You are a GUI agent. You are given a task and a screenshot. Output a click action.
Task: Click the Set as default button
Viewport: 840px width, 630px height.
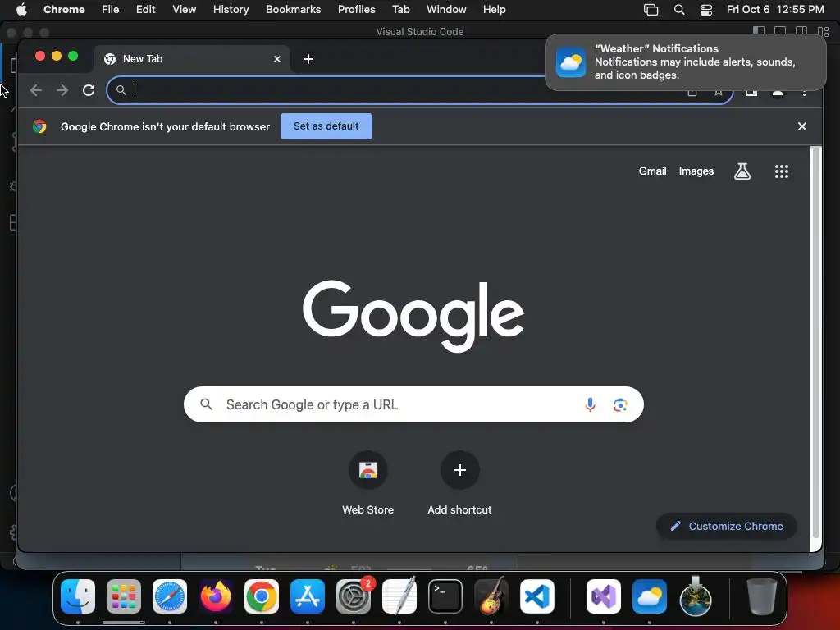(x=326, y=126)
